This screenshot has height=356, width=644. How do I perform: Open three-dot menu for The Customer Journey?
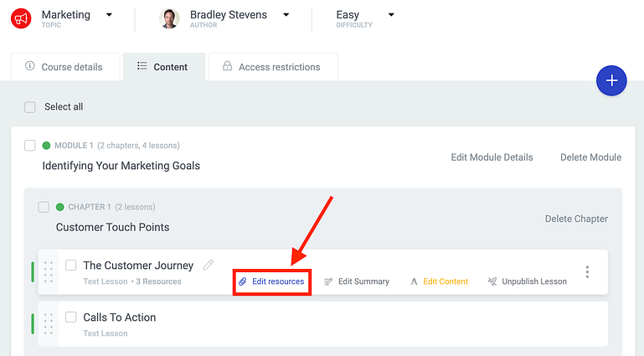587,272
